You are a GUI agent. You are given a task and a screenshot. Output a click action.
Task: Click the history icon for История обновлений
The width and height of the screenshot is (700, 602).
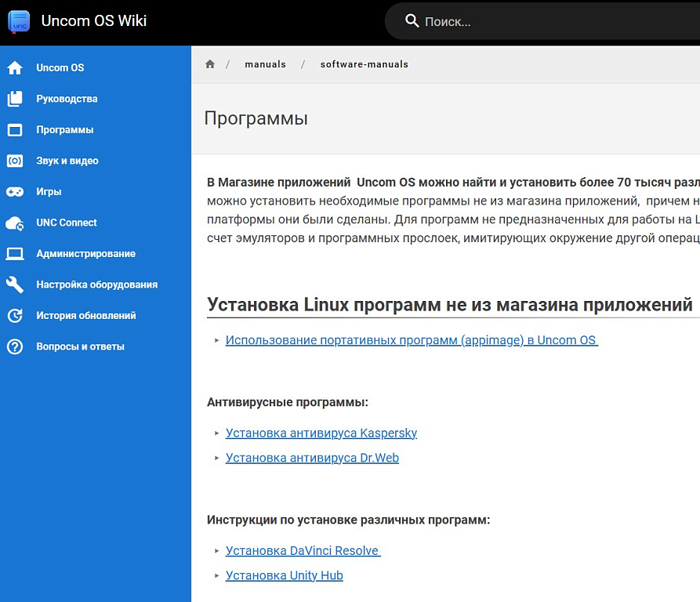(x=15, y=316)
